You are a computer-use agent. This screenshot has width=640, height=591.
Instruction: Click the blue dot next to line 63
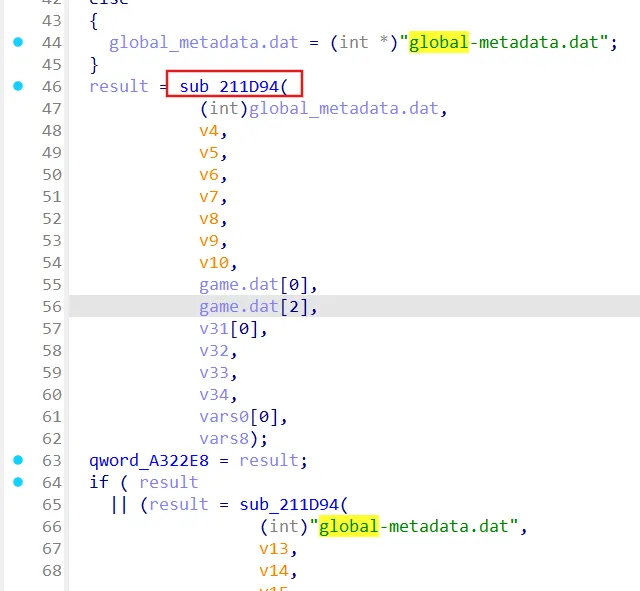(19, 460)
